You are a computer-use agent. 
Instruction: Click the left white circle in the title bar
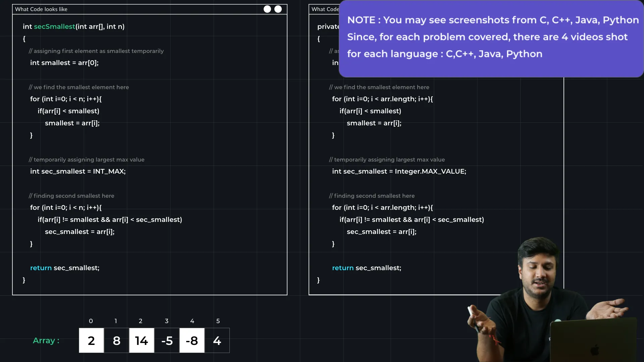coord(267,9)
